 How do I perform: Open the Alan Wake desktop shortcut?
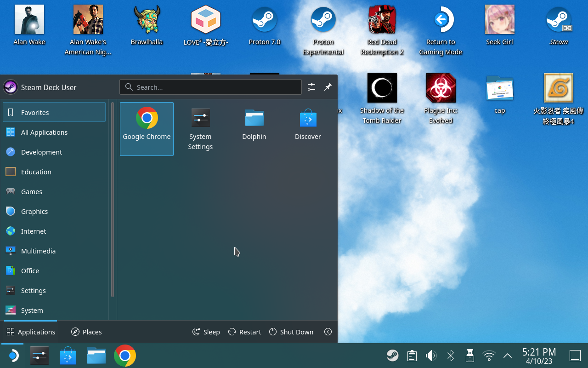coord(29,26)
